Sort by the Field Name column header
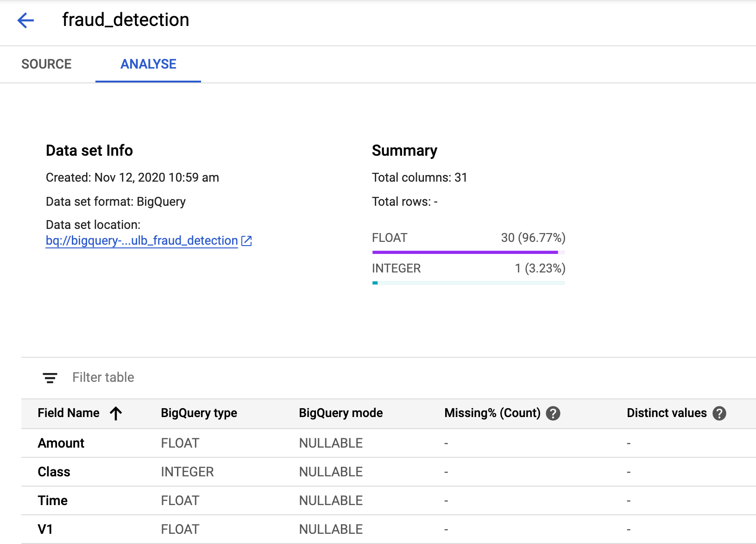 (69, 413)
